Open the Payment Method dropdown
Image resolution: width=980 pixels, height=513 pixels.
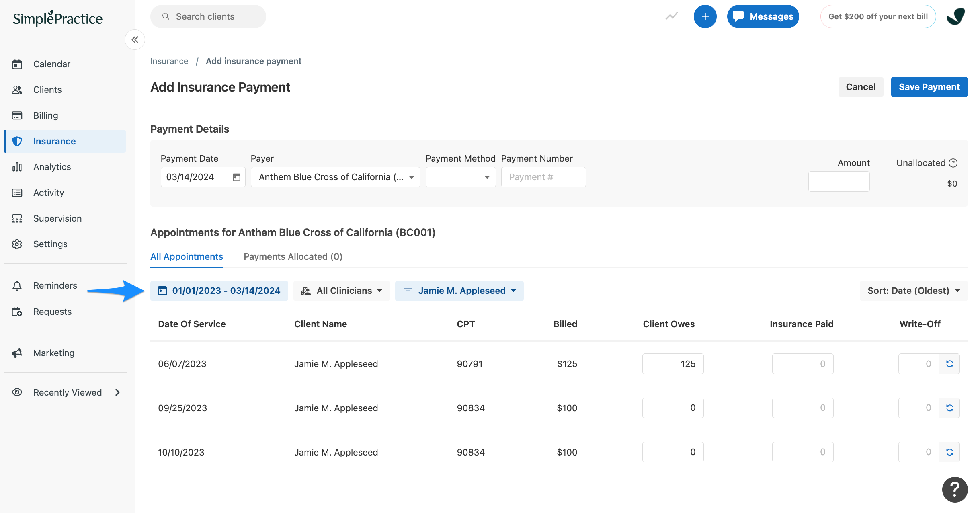pyautogui.click(x=461, y=177)
